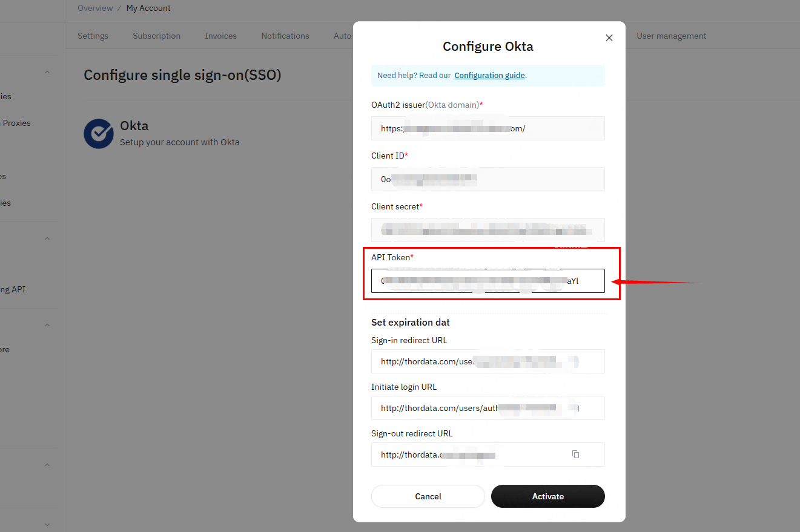Copy the Sign-out redirect URL
The image size is (800, 532).
575,455
